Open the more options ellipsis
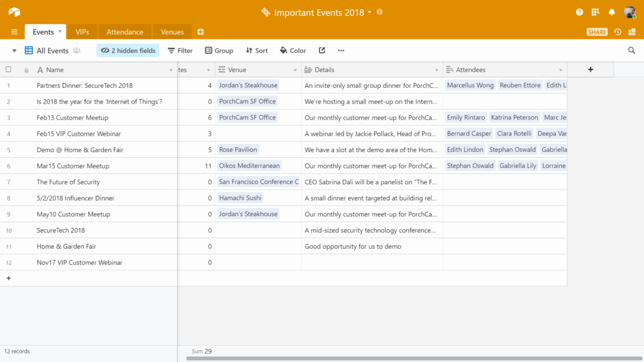Screen dimensions: 644x362 (x=341, y=50)
